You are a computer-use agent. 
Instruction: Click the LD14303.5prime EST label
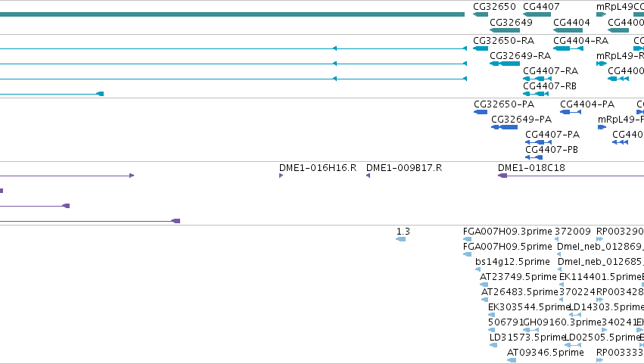pyautogui.click(x=607, y=308)
